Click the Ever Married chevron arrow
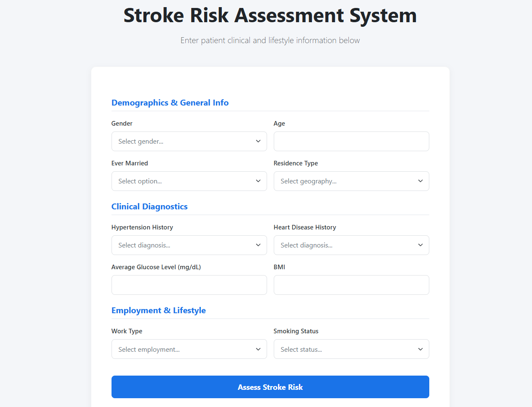The image size is (532, 407). tap(258, 181)
